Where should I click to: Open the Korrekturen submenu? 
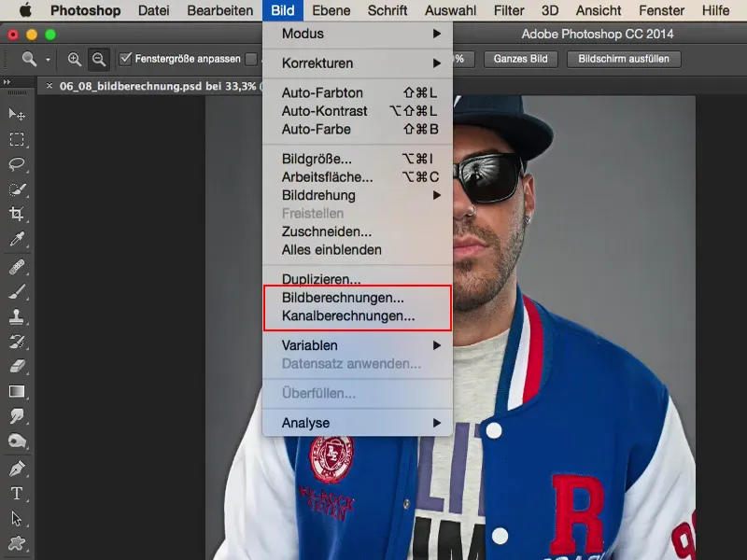(358, 63)
